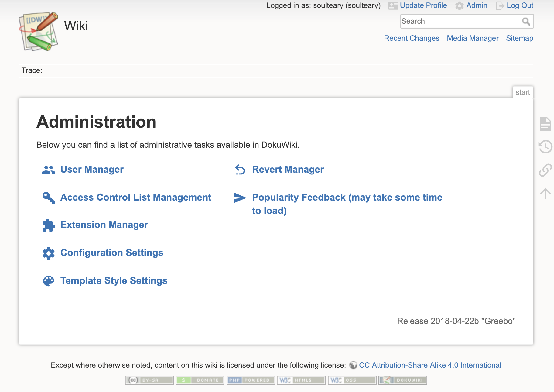Click the paper plane icon for Popularity Feedback
The width and height of the screenshot is (554, 392).
(x=240, y=197)
